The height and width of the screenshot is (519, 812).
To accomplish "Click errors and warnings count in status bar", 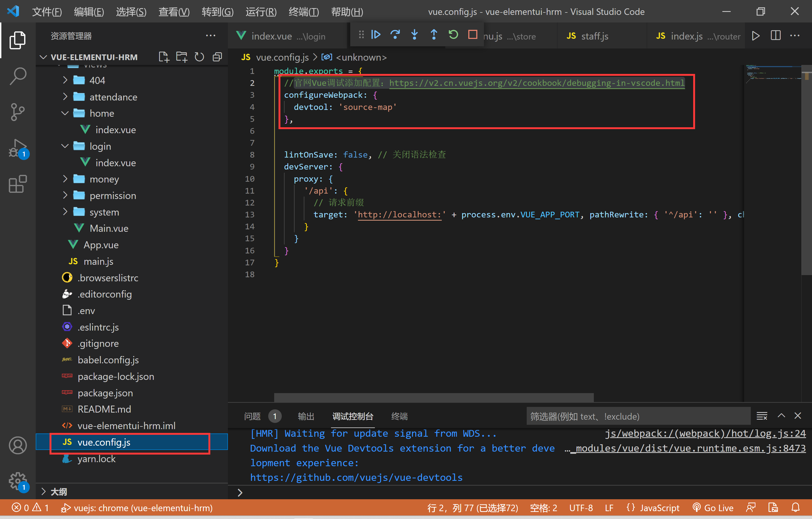I will tap(30, 508).
